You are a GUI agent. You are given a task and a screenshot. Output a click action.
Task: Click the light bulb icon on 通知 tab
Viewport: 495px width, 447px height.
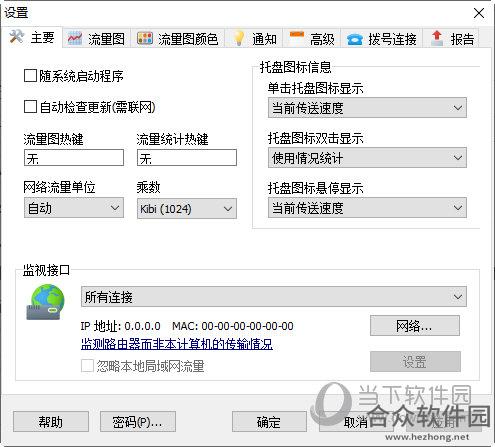coord(239,38)
